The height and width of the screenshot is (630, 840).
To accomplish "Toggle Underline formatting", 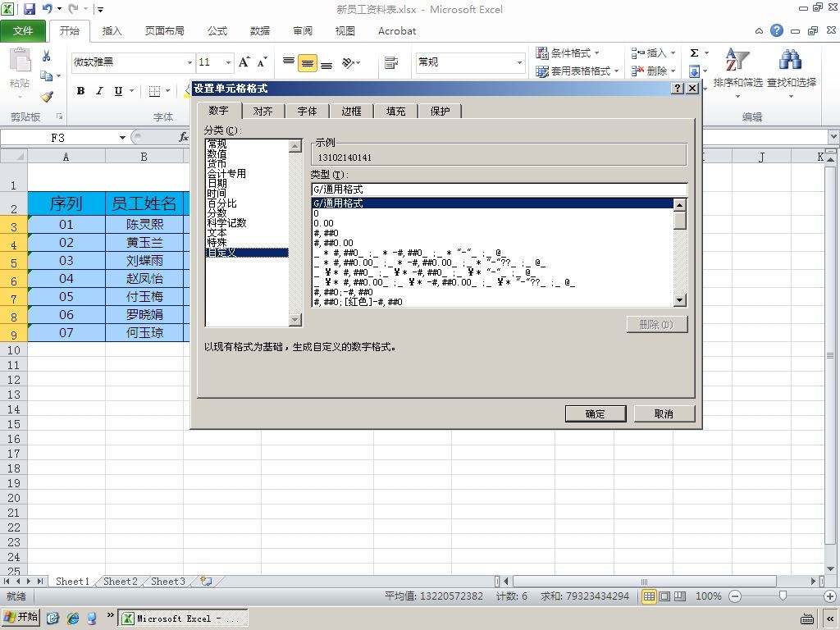I will point(118,91).
